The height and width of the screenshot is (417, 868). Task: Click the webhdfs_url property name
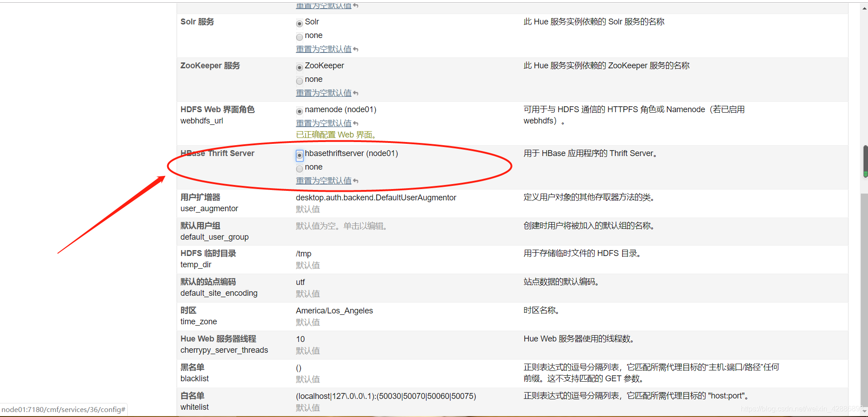(x=202, y=121)
